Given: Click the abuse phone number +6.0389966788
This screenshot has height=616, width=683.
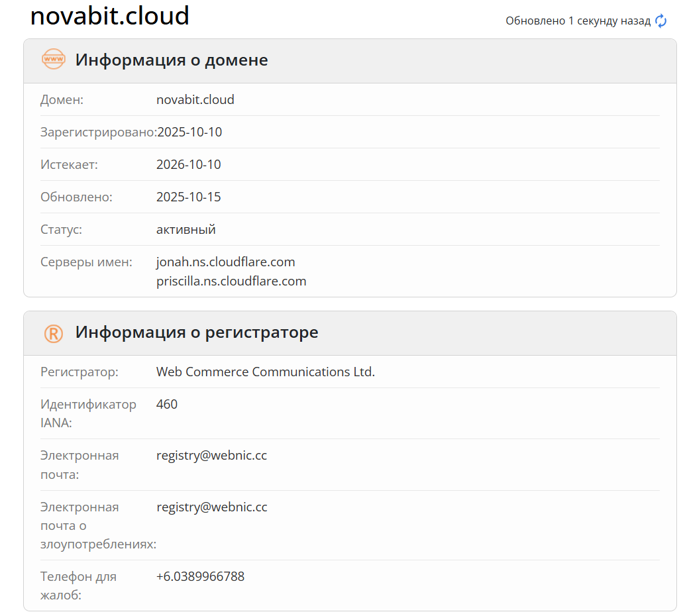Looking at the screenshot, I should point(200,576).
